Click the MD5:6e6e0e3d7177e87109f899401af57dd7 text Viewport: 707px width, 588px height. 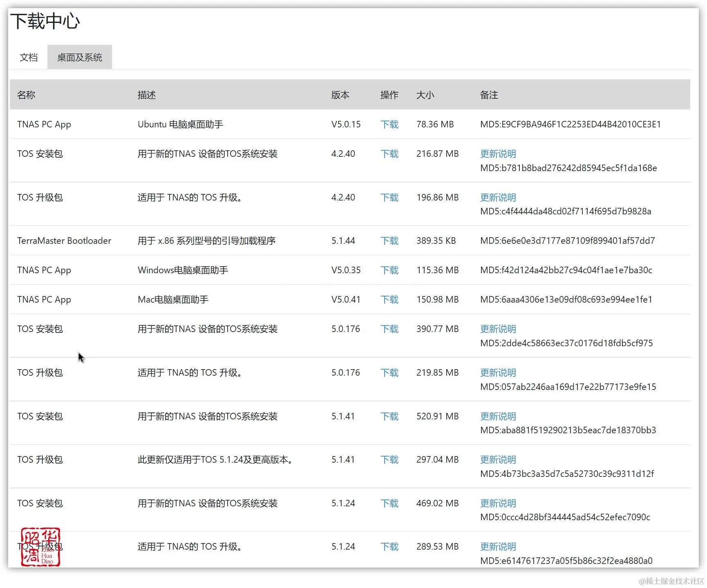coord(568,241)
